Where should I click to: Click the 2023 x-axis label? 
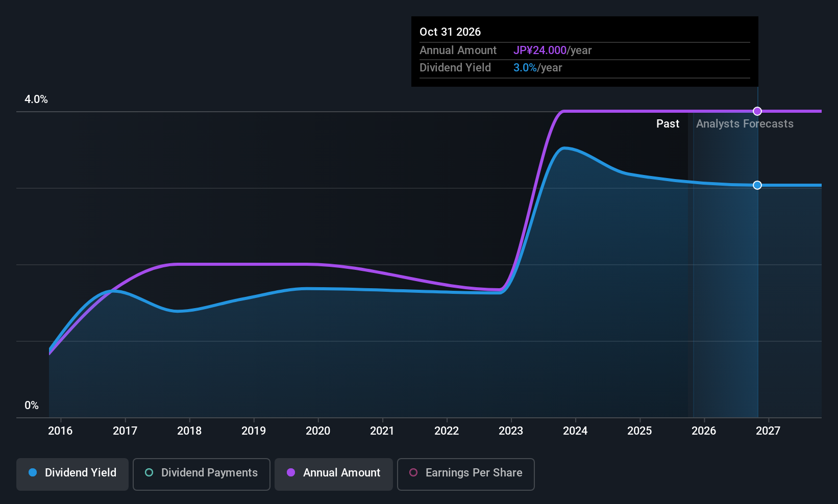pyautogui.click(x=511, y=431)
